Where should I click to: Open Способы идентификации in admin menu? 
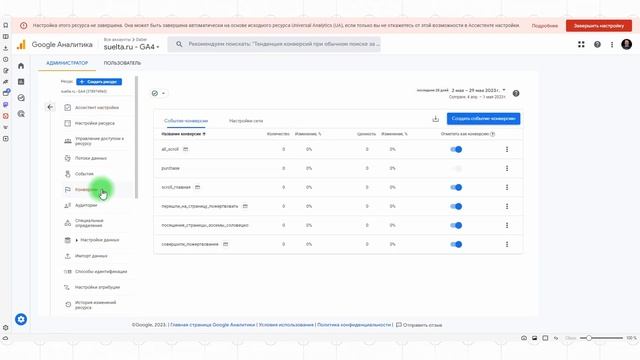point(101,271)
